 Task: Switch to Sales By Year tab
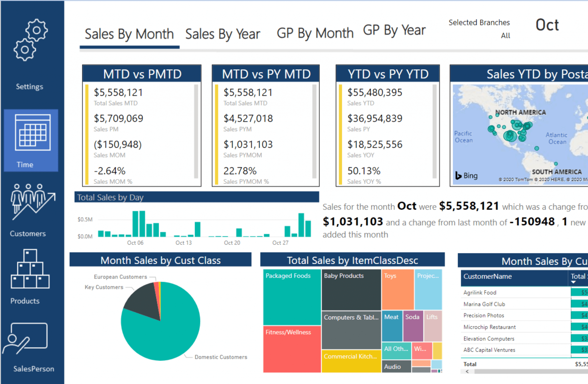pyautogui.click(x=223, y=34)
